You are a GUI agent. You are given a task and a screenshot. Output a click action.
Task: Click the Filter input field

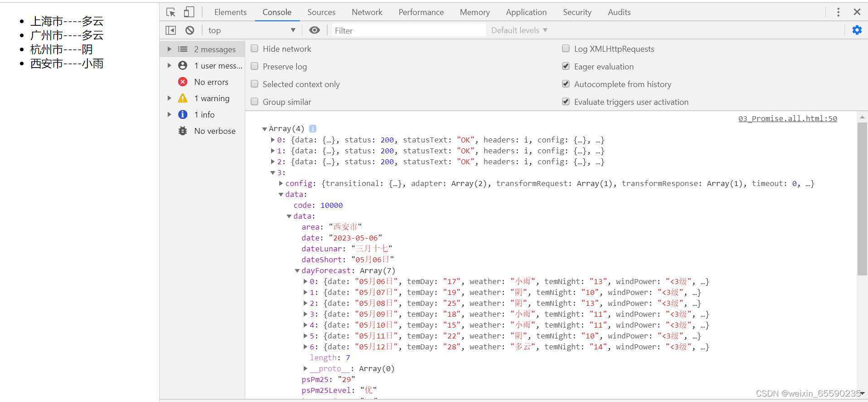coord(409,30)
